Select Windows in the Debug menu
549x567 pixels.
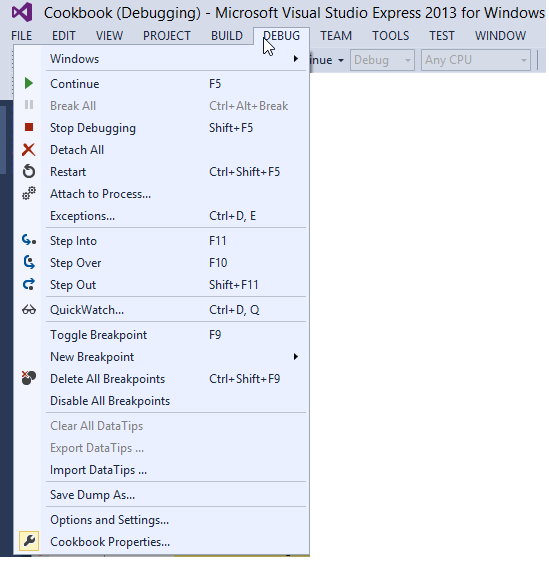coord(161,59)
